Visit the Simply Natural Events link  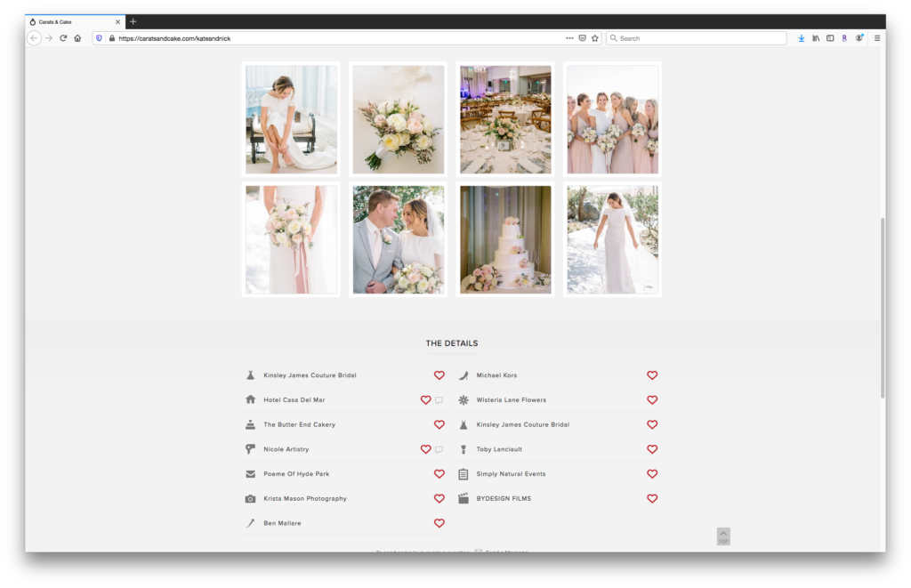512,474
